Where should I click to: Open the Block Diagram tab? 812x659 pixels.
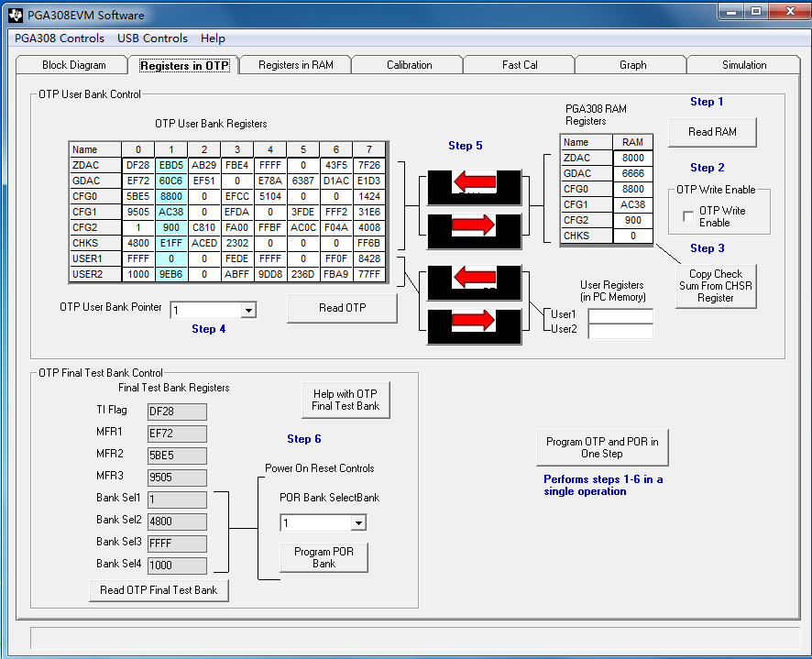tap(74, 65)
